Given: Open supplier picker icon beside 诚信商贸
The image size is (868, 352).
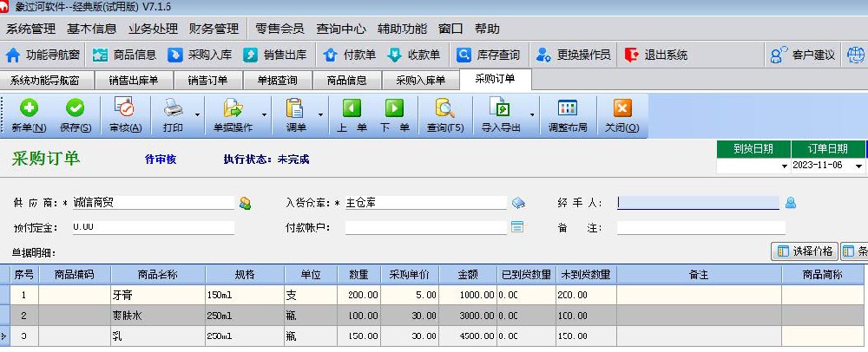Looking at the screenshot, I should click(245, 204).
